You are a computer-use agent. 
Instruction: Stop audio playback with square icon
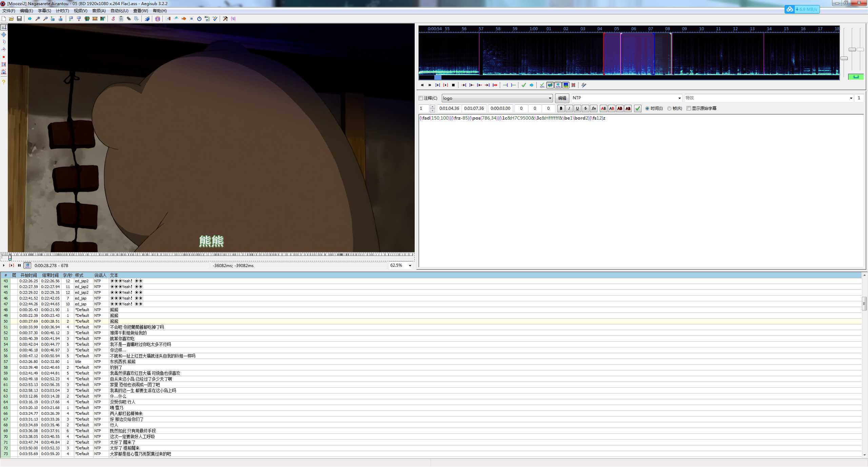(453, 85)
